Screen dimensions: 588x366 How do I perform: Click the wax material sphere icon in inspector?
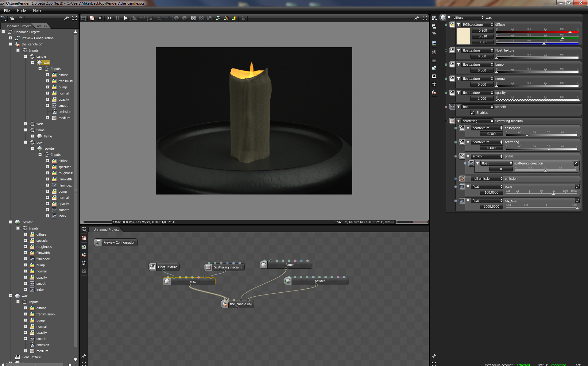pyautogui.click(x=443, y=17)
